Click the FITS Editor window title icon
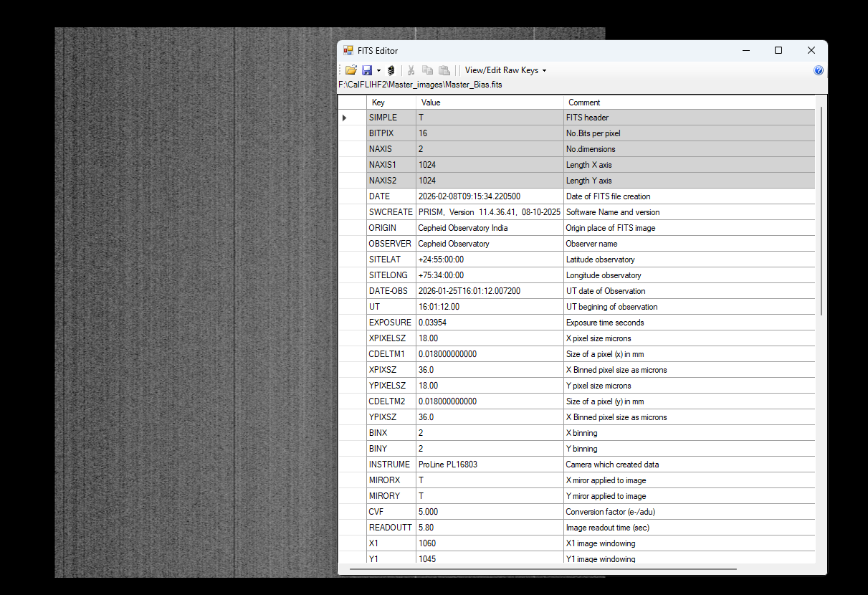This screenshot has height=595, width=868. 348,51
